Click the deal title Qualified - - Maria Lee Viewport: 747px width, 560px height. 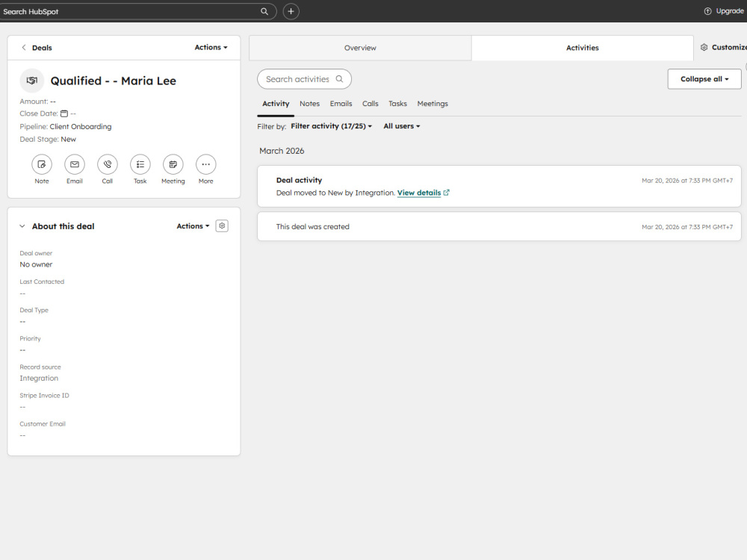point(114,81)
